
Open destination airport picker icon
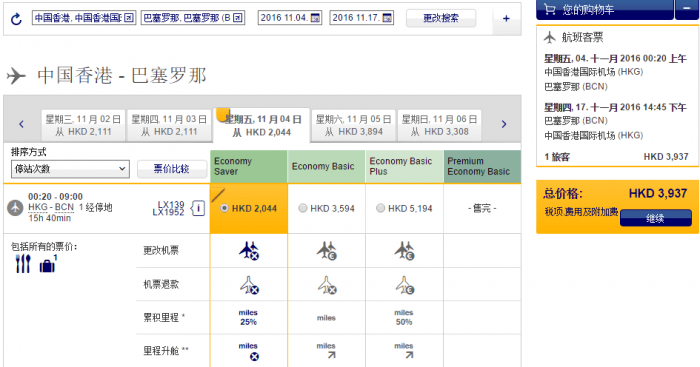(x=238, y=18)
